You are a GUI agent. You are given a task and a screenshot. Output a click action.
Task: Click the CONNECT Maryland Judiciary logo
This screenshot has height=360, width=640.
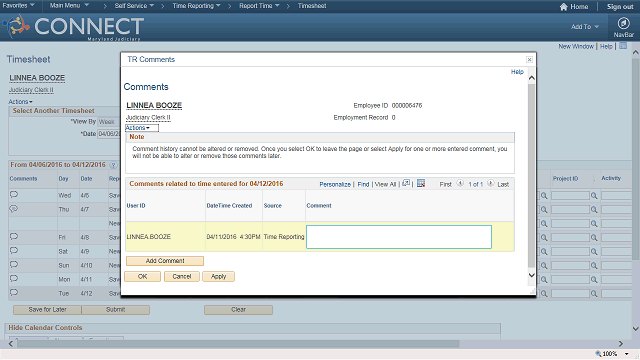(73, 27)
